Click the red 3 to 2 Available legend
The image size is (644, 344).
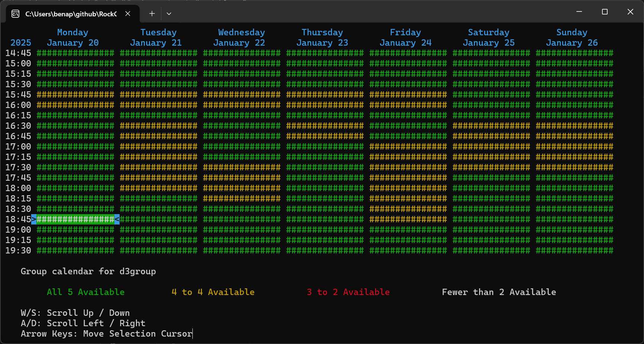pyautogui.click(x=348, y=292)
